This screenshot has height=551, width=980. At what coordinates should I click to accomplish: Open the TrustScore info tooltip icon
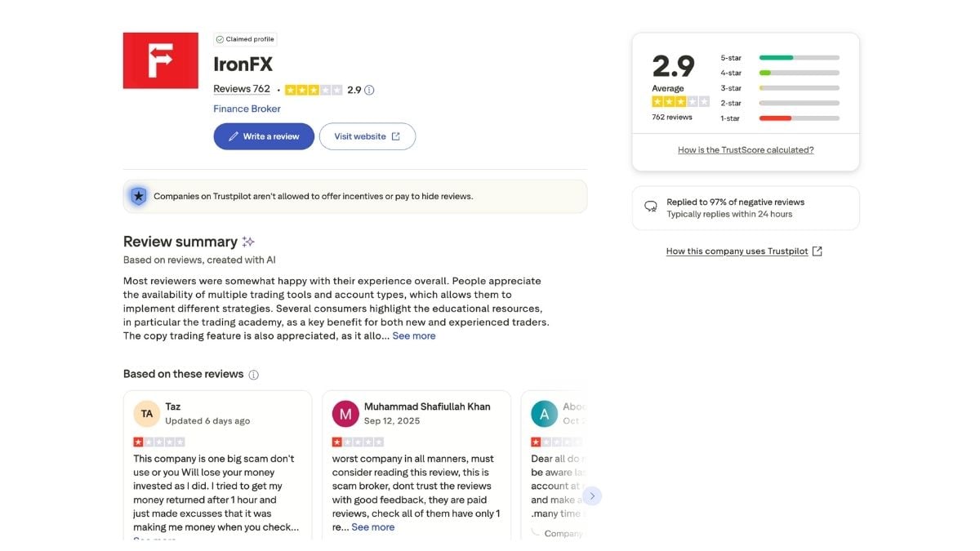pos(369,90)
